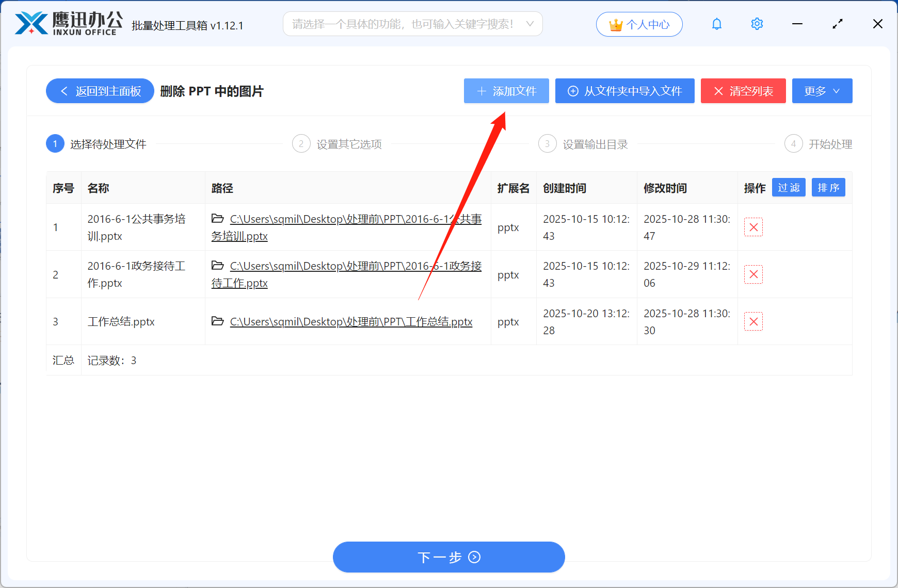Switch to step 2 设置其它选项

tap(301, 143)
